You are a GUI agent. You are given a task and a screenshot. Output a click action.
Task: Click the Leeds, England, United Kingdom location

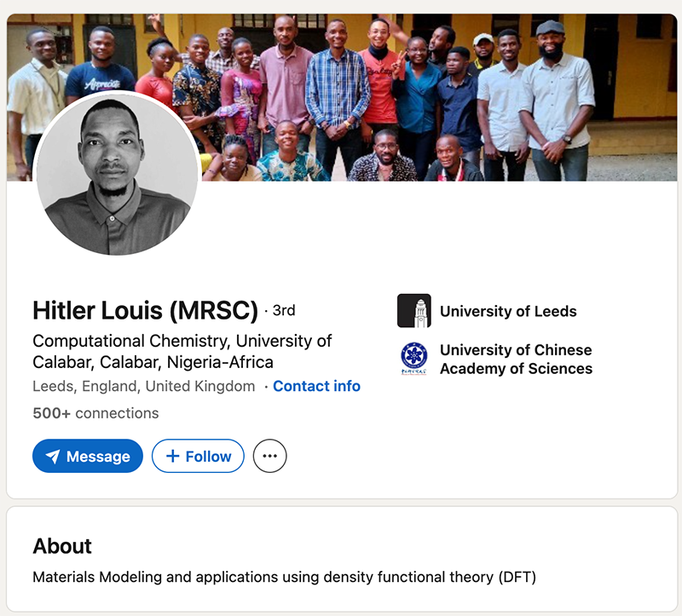(143, 386)
